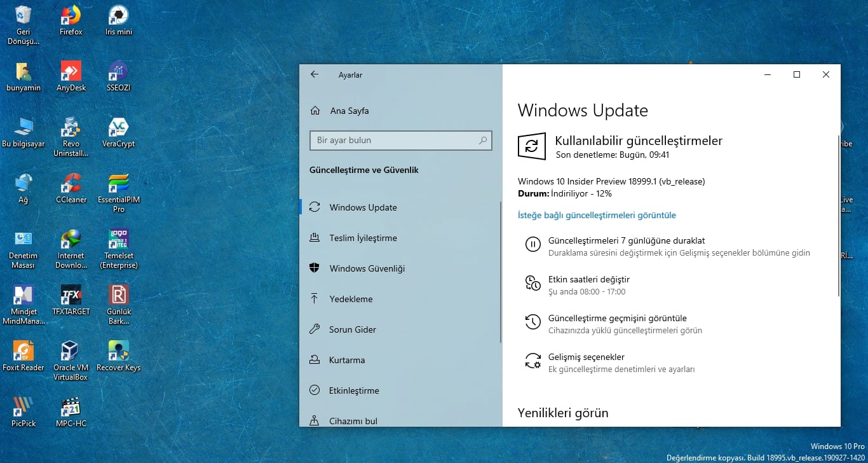Image resolution: width=868 pixels, height=463 pixels.
Task: Open the SSEOZI desktop shortcut
Action: (119, 77)
